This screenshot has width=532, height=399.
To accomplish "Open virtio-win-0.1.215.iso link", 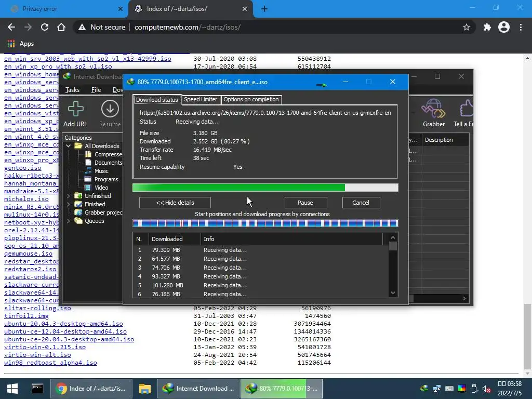I will (45, 347).
